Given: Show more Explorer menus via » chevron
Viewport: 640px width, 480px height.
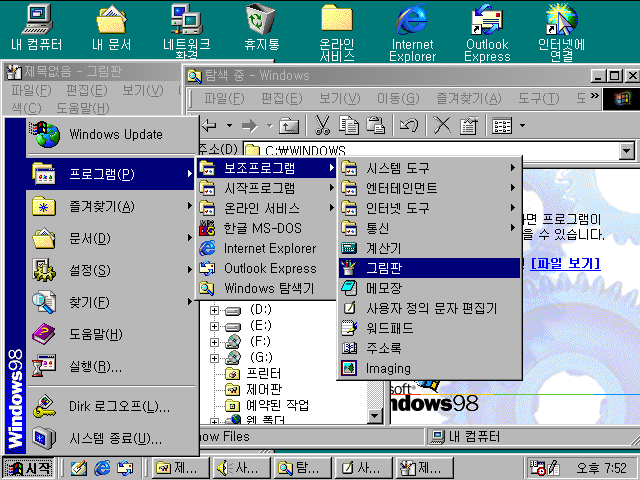Looking at the screenshot, I should pyautogui.click(x=595, y=96).
